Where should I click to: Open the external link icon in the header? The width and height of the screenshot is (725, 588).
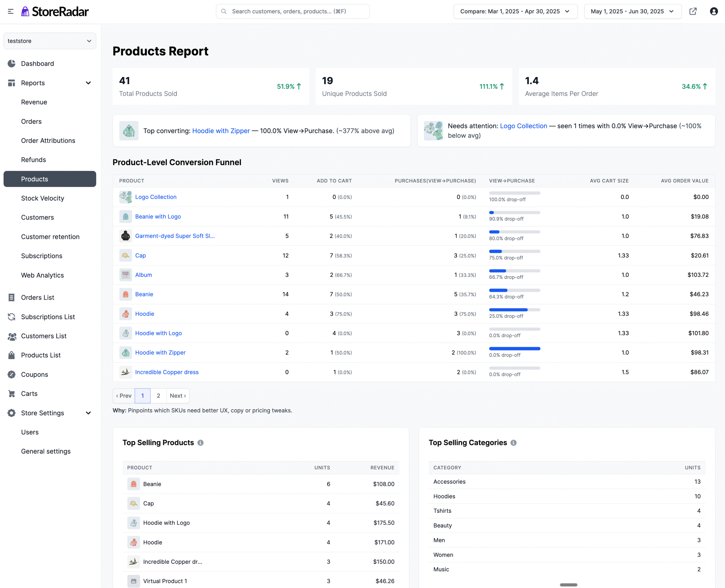[x=693, y=11]
